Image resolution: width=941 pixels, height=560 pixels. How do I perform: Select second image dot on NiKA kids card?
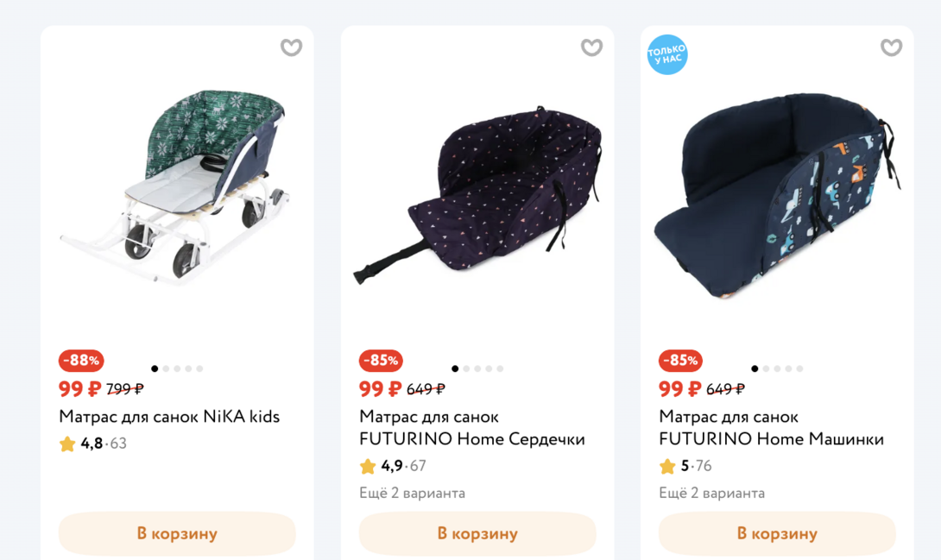167,369
